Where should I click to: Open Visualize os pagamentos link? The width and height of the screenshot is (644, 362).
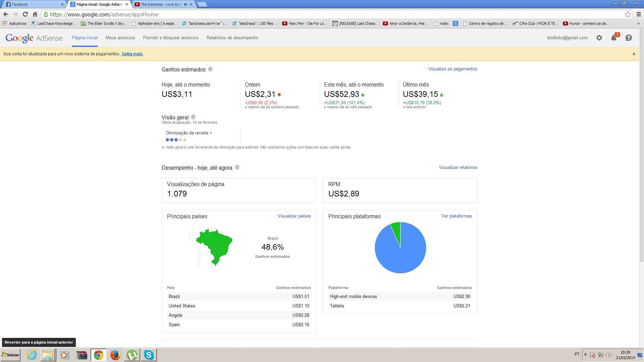tap(452, 69)
